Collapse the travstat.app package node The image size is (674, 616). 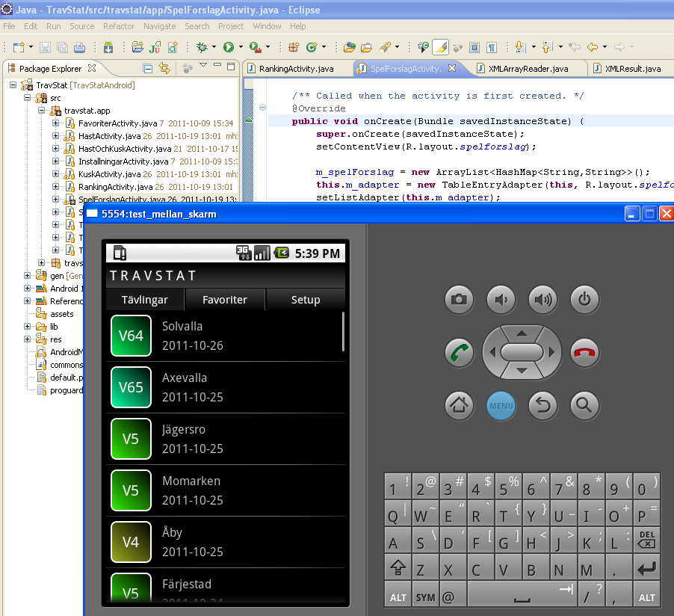point(41,111)
